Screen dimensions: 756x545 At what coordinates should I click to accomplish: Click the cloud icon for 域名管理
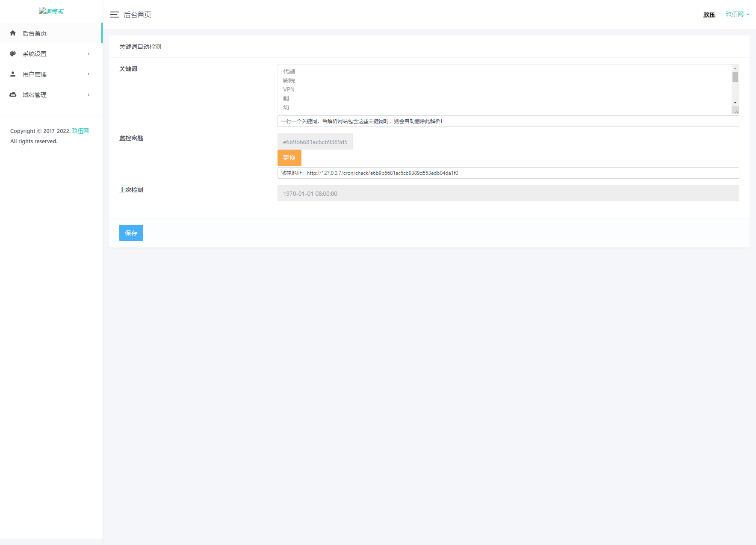(13, 94)
